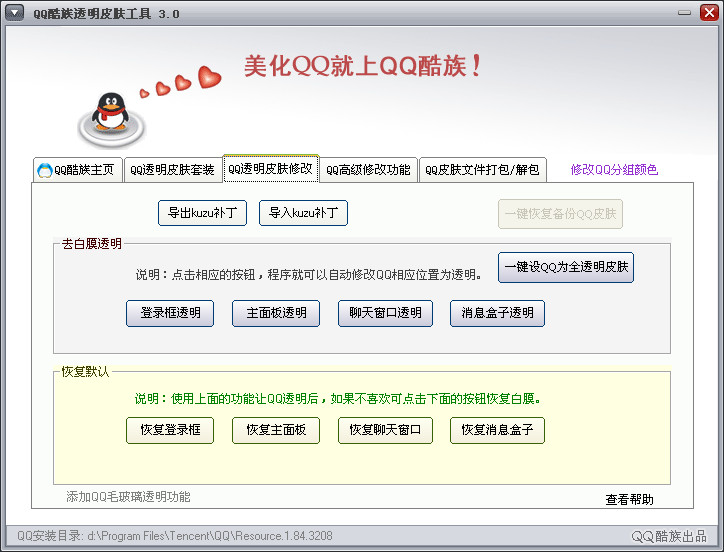Click 恢复主面板 button
724x552 pixels.
coord(276,430)
